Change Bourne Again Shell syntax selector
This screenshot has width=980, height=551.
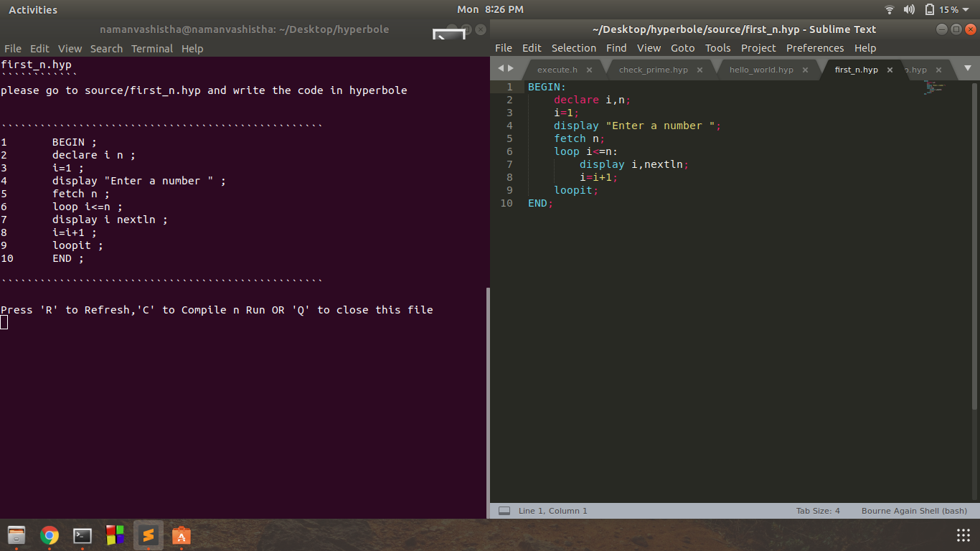[914, 511]
